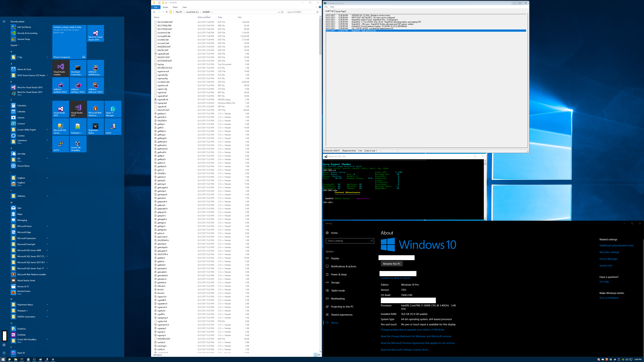Click the Explorer help question mark icon
Screen dimensions: 644x362
pos(320,7)
